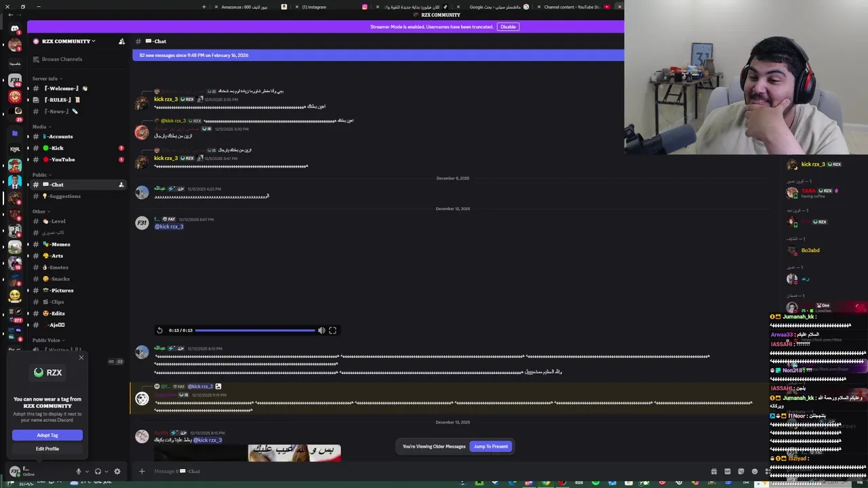Open the sticker picker in the message bar
Screen dimensions: 868x488
(741, 471)
